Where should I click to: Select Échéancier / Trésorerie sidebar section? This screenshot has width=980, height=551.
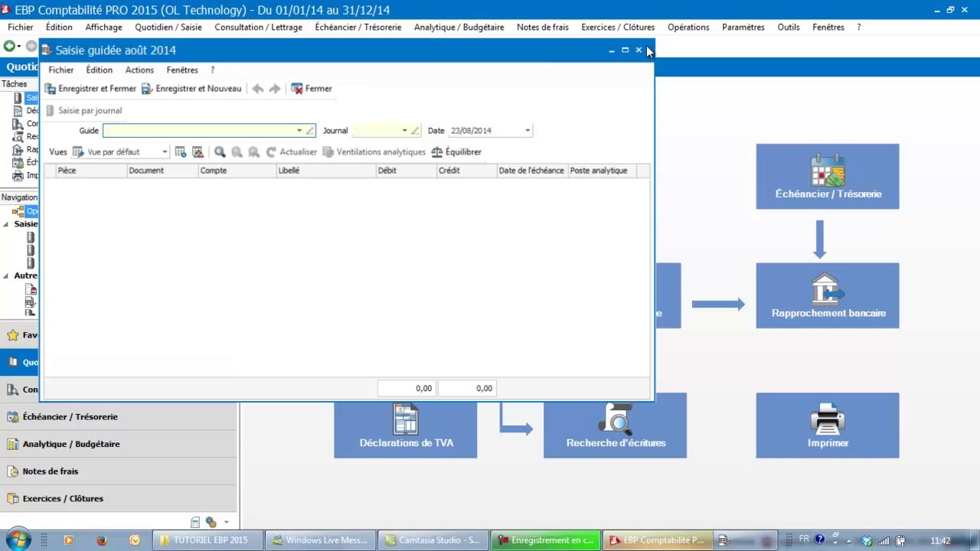point(119,417)
